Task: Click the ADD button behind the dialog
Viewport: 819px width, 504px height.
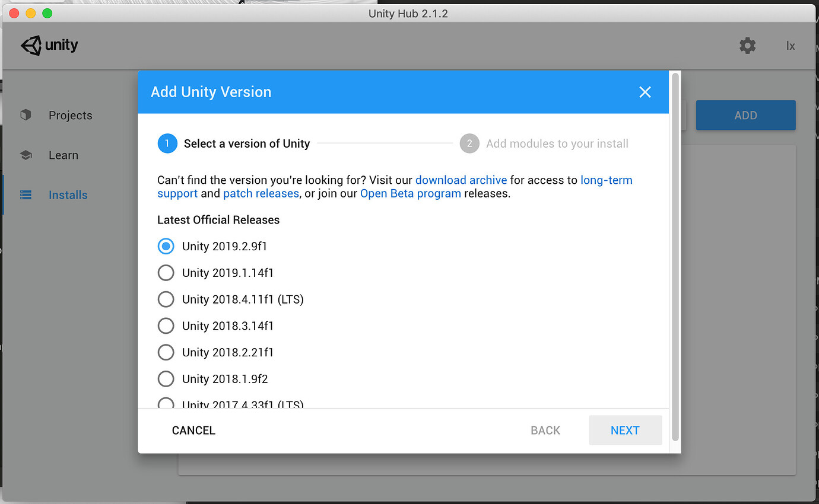Action: 745,115
